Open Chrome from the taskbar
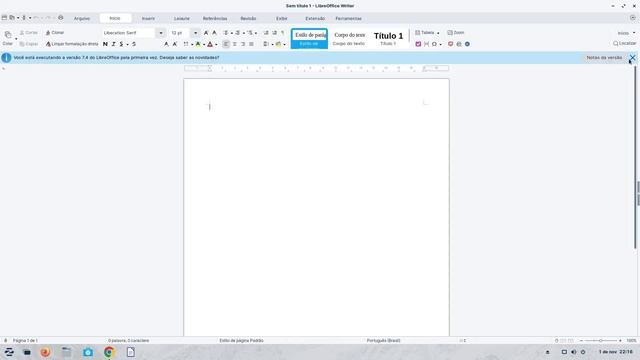 [x=109, y=352]
